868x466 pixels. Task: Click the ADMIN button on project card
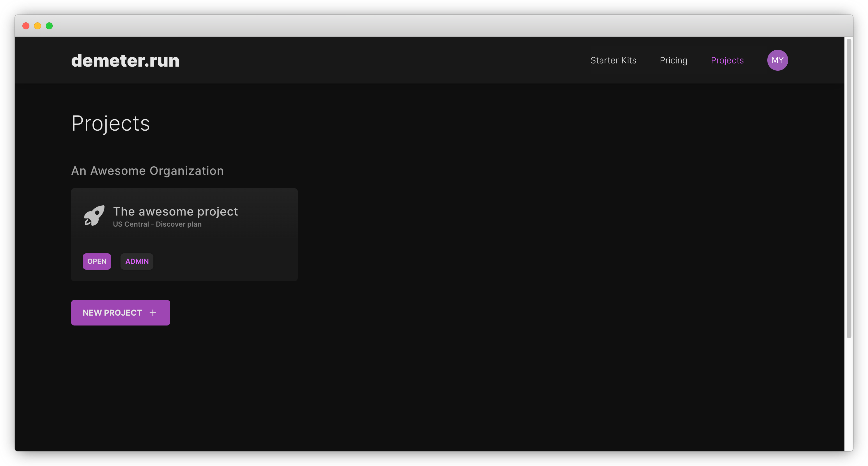[x=137, y=261]
